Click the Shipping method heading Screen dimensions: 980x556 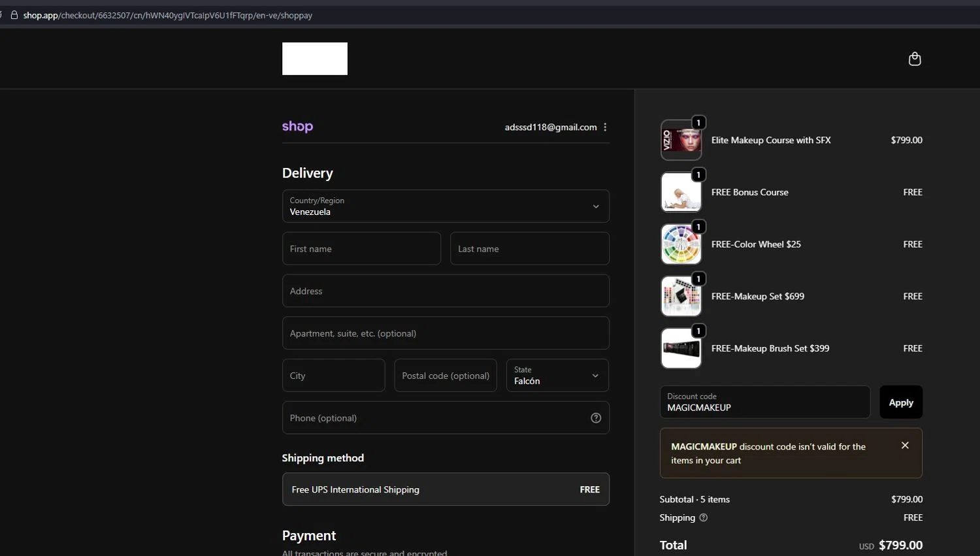323,458
